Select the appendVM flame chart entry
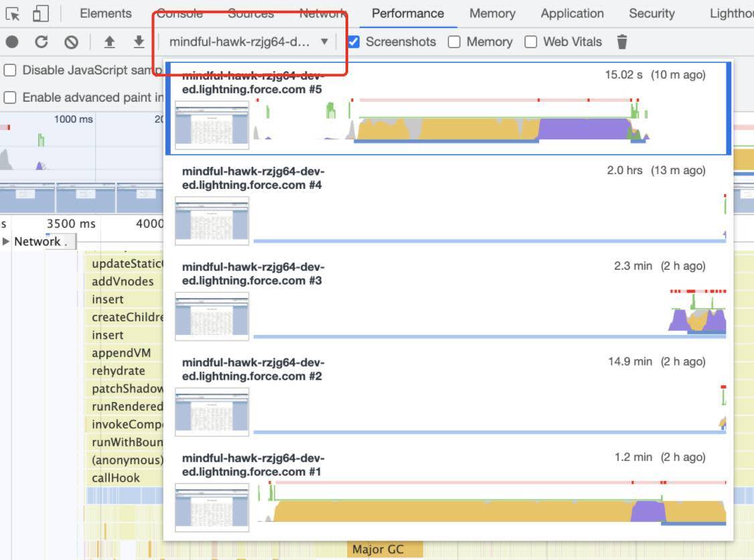Screen dimensions: 754x560 tap(125, 353)
